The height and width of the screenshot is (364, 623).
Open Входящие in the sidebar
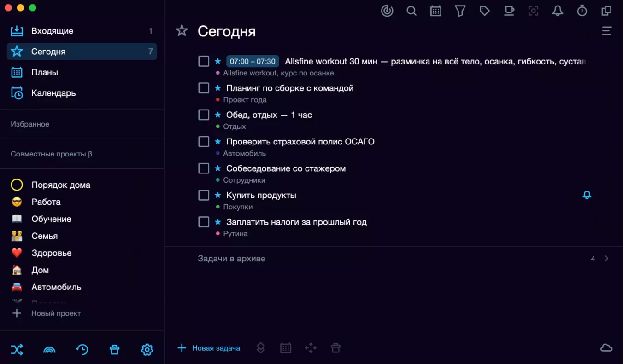[x=82, y=31]
